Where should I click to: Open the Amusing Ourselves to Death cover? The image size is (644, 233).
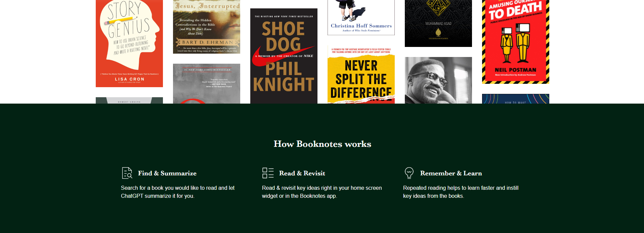point(516,42)
